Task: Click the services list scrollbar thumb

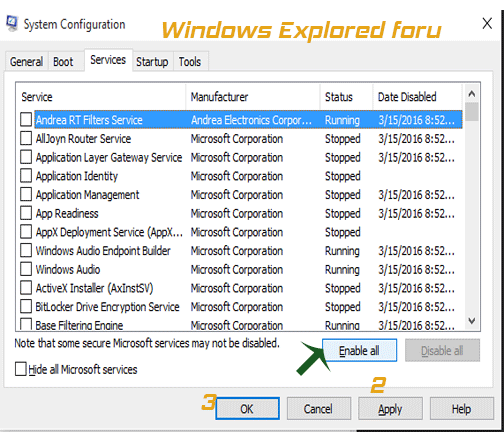Action: click(x=471, y=112)
